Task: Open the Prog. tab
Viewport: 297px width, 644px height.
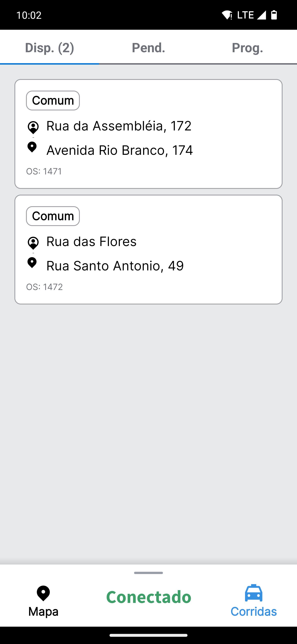Action: 247,47
